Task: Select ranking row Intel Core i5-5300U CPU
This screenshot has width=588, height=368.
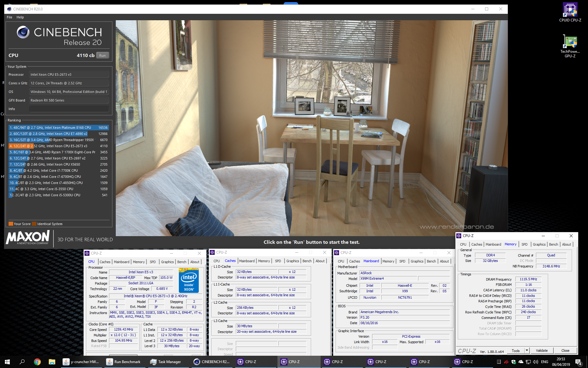Action: [x=58, y=195]
